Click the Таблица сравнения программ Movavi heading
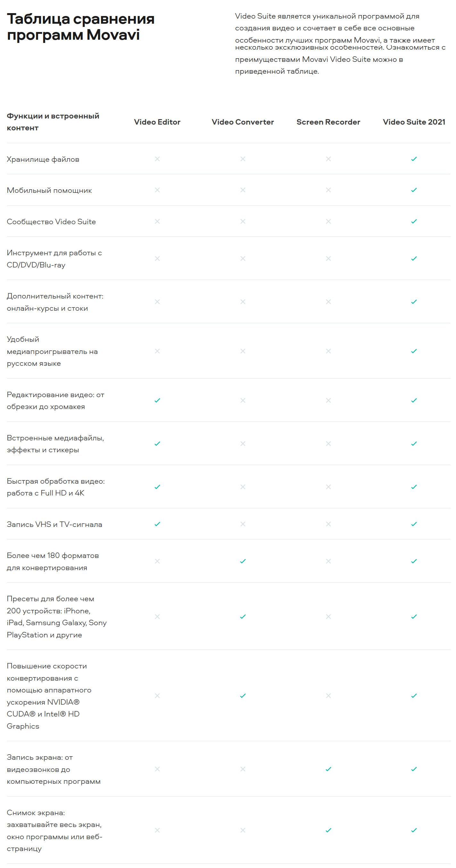This screenshot has width=456, height=868. click(x=80, y=27)
